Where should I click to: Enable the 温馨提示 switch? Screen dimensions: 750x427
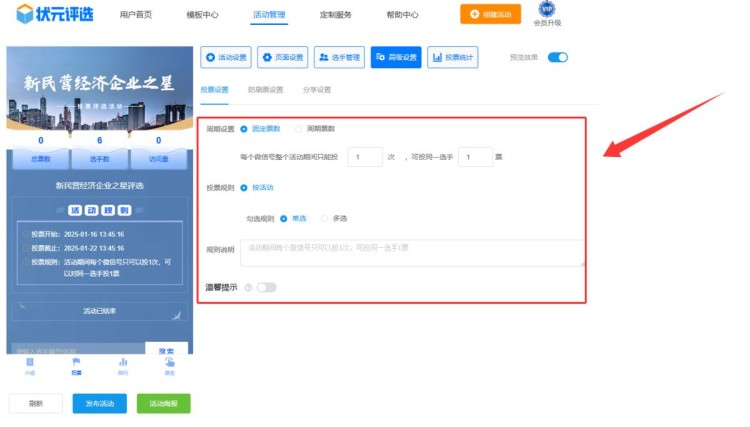[x=266, y=288]
